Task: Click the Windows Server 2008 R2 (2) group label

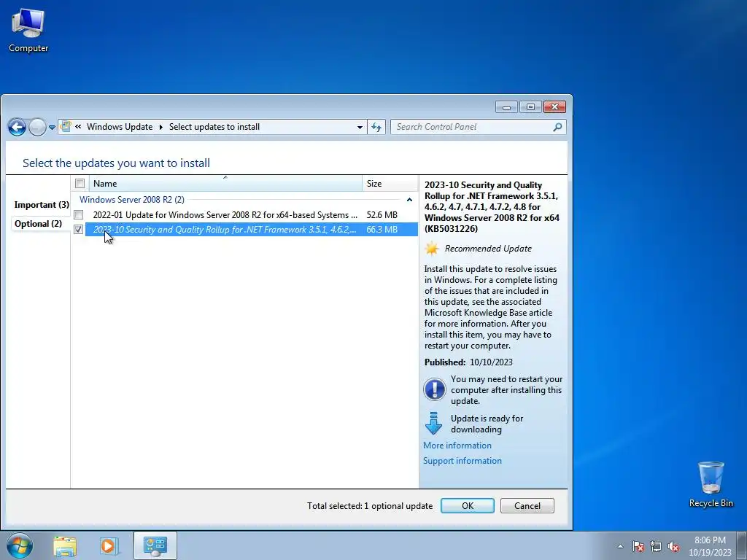Action: pyautogui.click(x=132, y=200)
